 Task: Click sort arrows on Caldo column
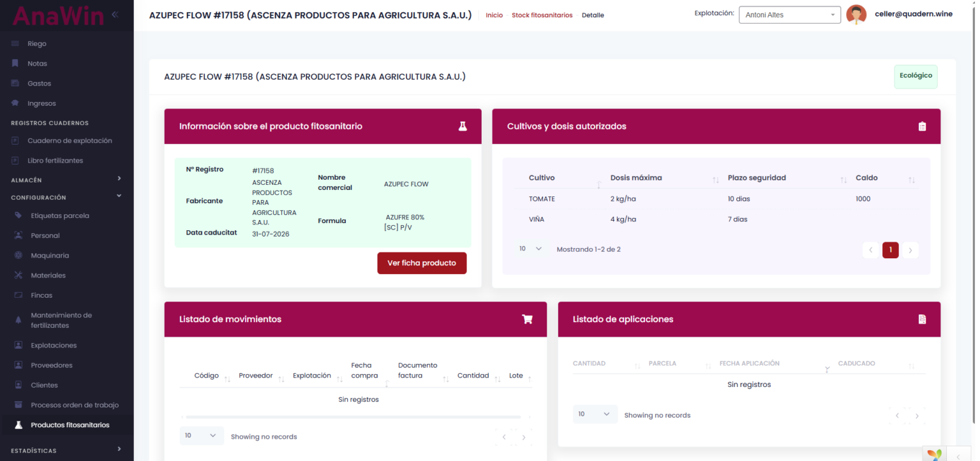click(x=911, y=180)
